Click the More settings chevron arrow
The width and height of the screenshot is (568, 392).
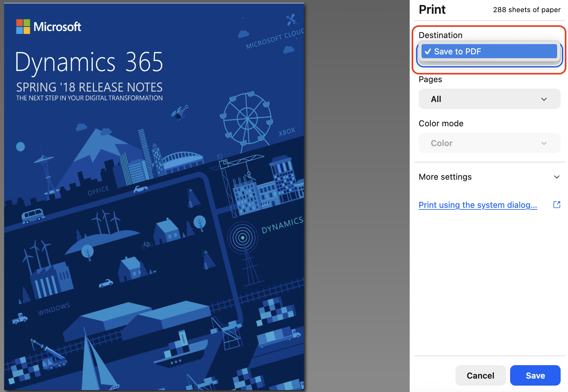point(556,177)
